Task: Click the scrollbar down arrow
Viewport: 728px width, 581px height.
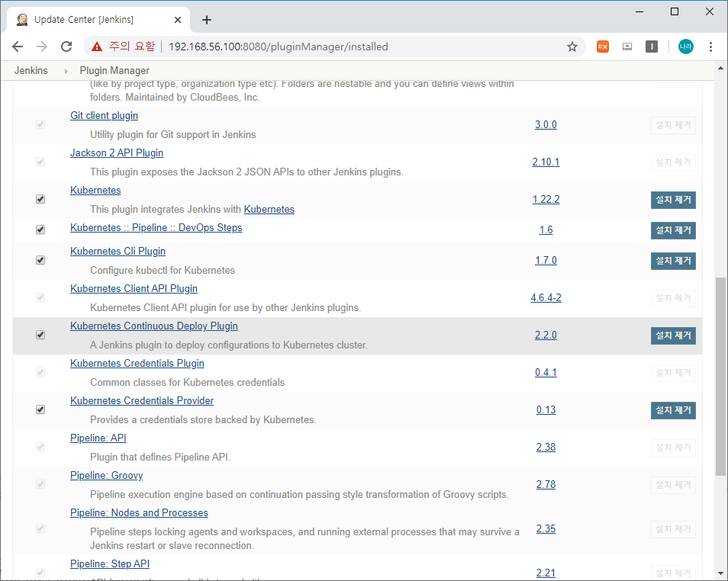Action: pos(720,573)
